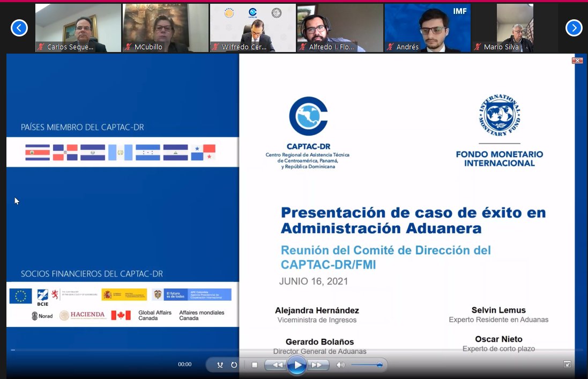588x379 pixels.
Task: Click 'FONDO MONETARIO INTERNACIONAL' text
Action: coord(500,159)
